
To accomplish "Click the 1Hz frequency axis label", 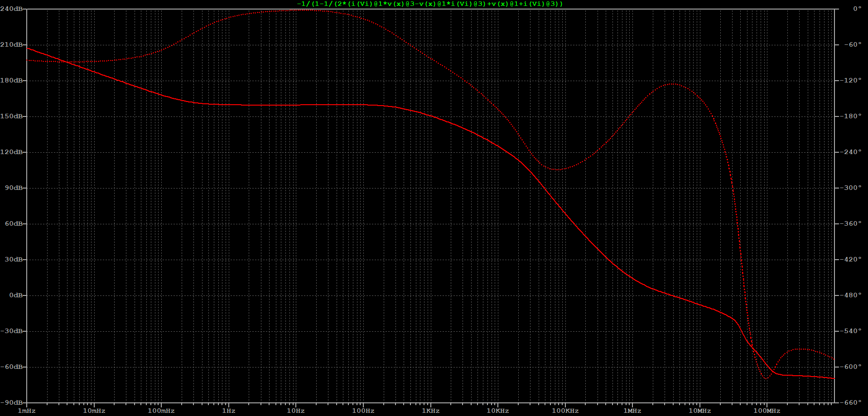I will point(229,411).
